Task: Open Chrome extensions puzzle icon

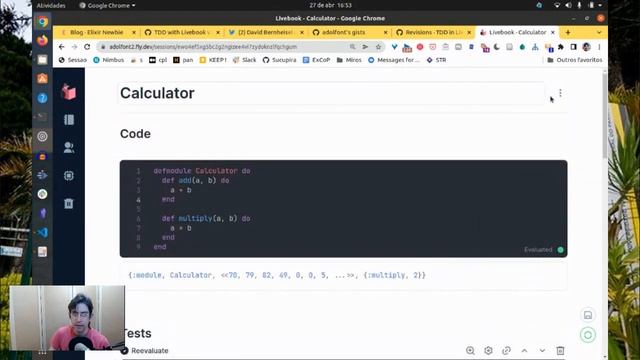Action: click(x=561, y=47)
